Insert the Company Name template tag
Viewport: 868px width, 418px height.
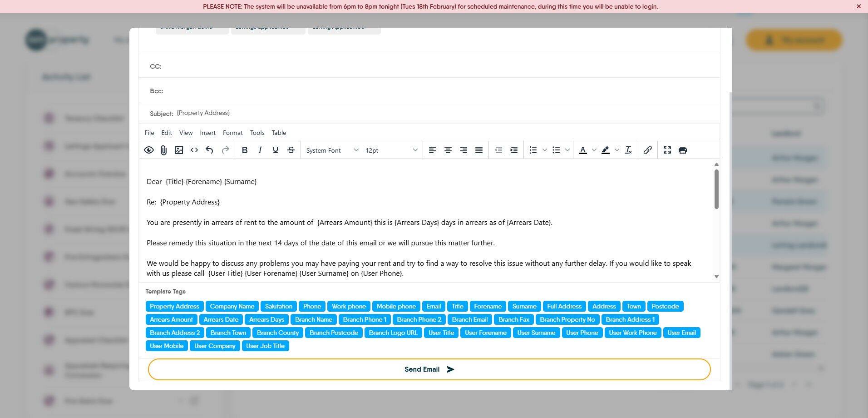pyautogui.click(x=232, y=307)
